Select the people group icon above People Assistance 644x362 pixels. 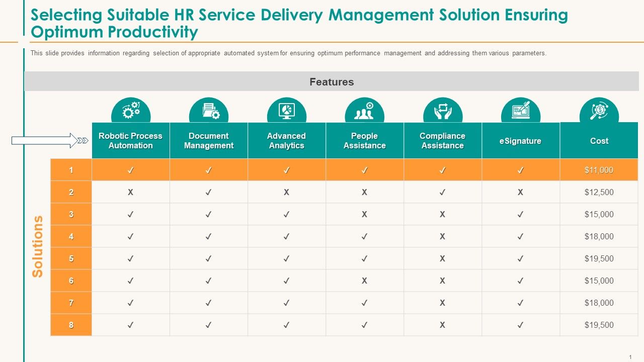coord(365,110)
